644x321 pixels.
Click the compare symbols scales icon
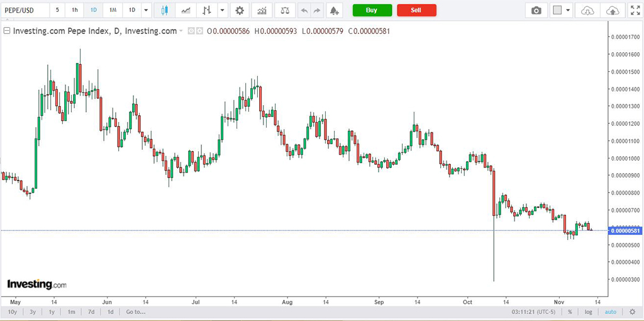tap(285, 10)
